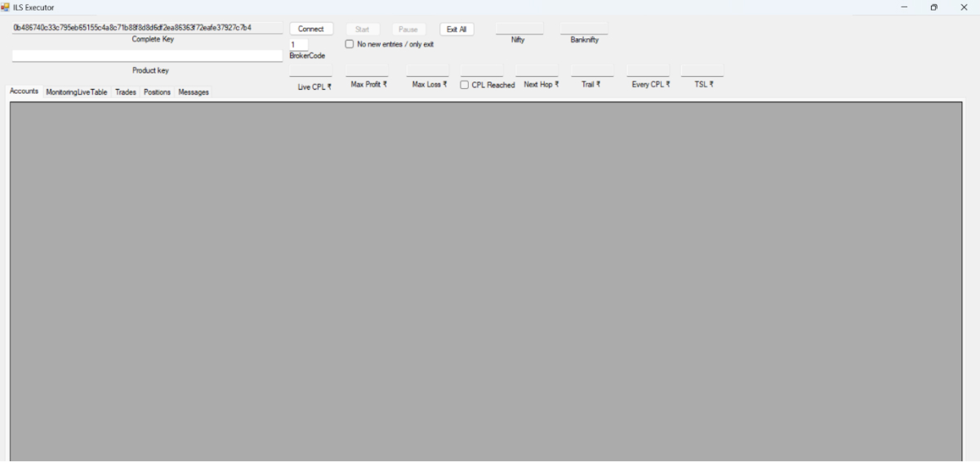This screenshot has height=462, width=980.
Task: Click the Banknifty label
Action: click(x=584, y=40)
